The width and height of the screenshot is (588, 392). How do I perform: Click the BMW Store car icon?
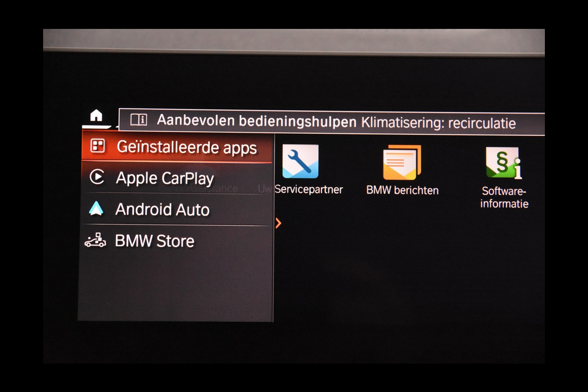click(x=95, y=241)
